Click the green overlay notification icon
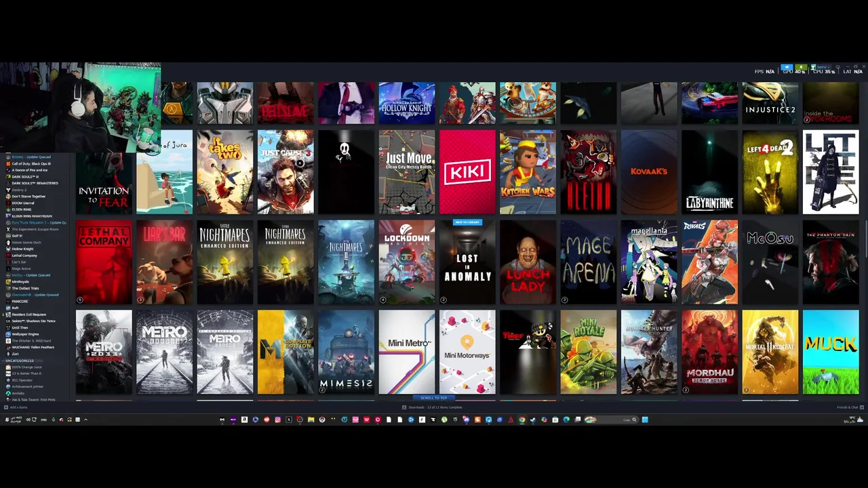 click(801, 68)
